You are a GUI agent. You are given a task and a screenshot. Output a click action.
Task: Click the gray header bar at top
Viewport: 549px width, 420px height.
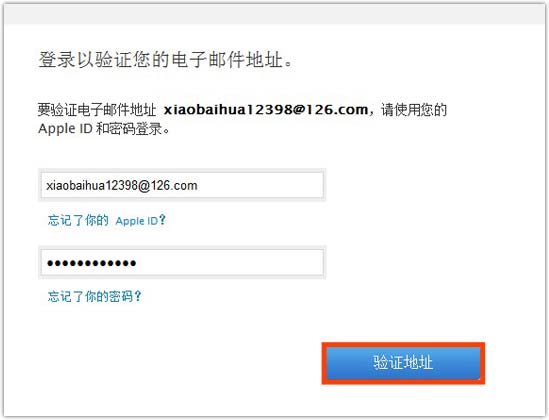click(x=274, y=14)
